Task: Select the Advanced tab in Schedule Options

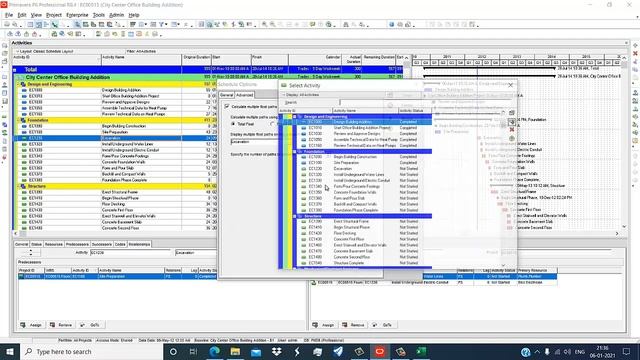Action: click(244, 95)
